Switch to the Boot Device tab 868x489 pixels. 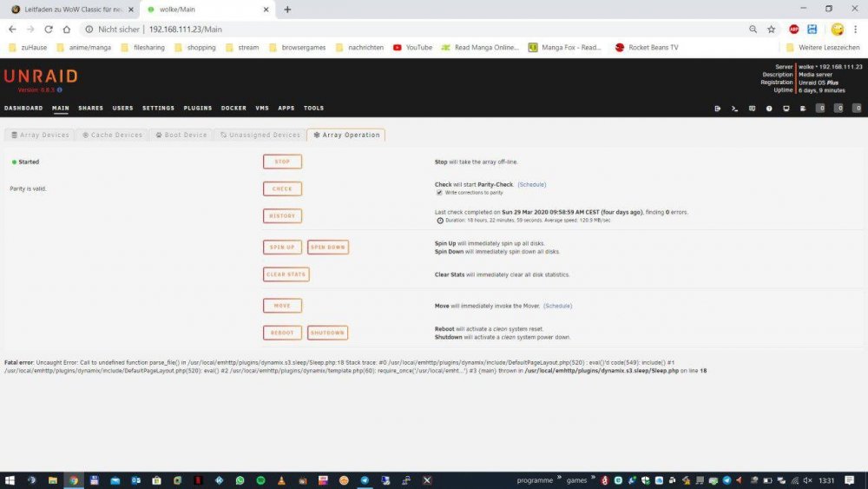coord(181,135)
